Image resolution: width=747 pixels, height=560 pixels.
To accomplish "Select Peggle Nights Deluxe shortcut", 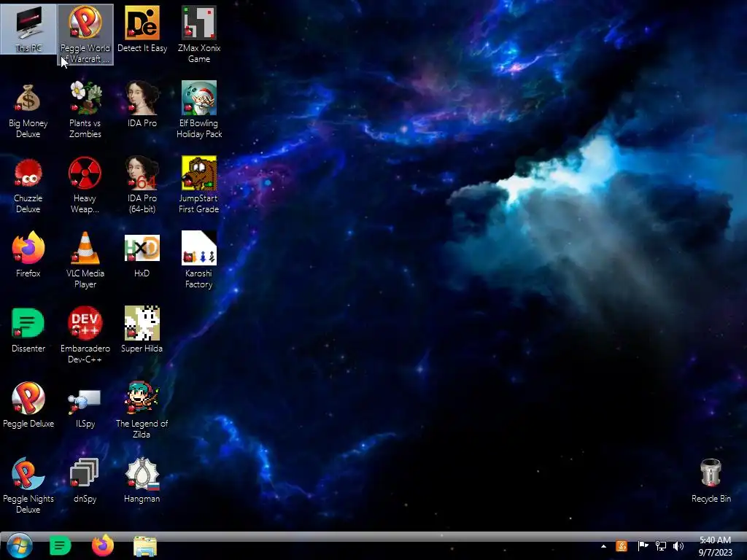I will pyautogui.click(x=28, y=486).
